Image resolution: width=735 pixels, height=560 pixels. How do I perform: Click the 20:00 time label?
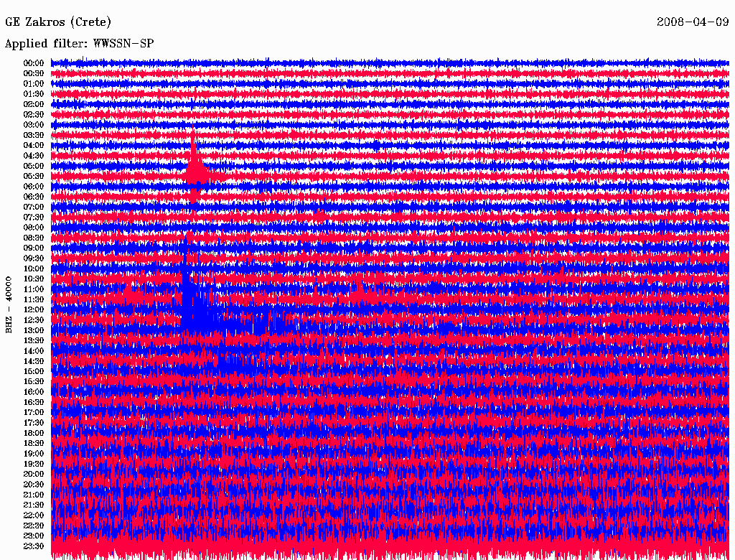(34, 474)
